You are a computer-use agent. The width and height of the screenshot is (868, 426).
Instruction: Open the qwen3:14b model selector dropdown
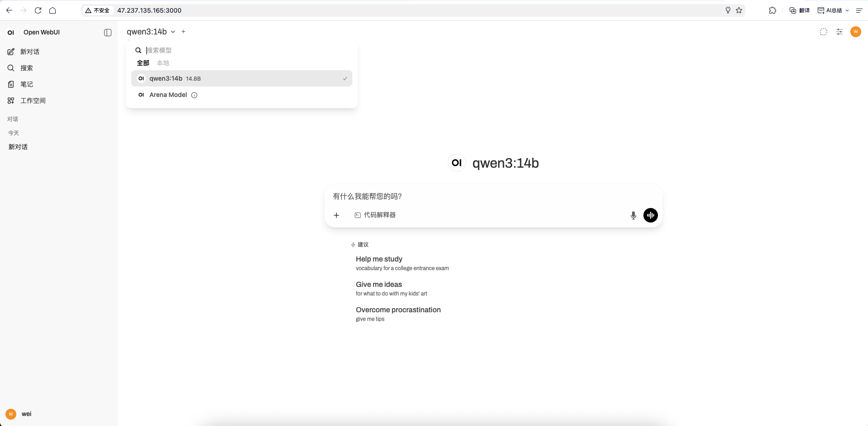151,32
